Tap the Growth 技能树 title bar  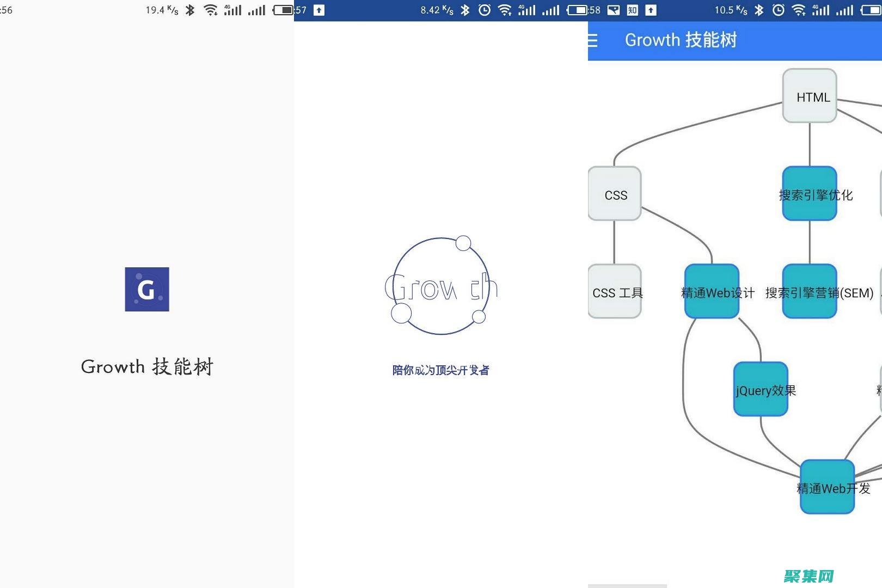[x=681, y=40]
